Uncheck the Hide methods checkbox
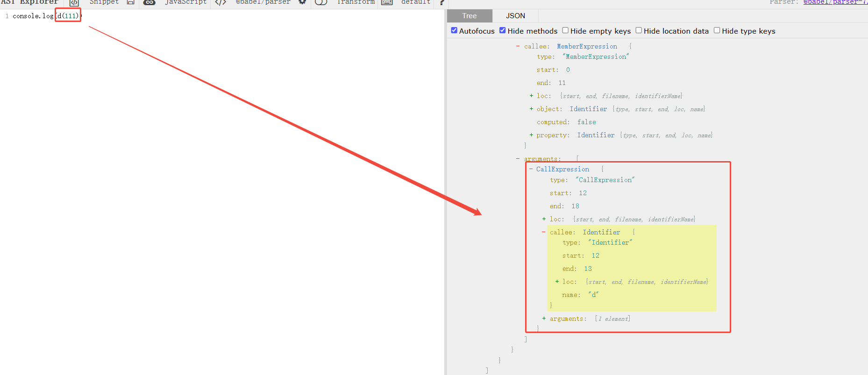Image resolution: width=868 pixels, height=375 pixels. coord(503,30)
